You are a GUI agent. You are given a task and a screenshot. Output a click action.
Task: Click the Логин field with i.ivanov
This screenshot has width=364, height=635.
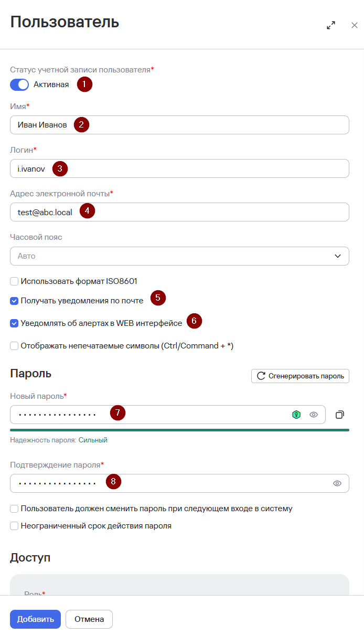(x=179, y=168)
